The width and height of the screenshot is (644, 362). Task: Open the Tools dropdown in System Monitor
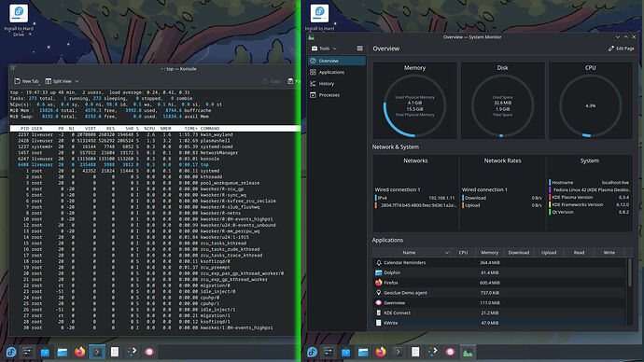pos(325,49)
